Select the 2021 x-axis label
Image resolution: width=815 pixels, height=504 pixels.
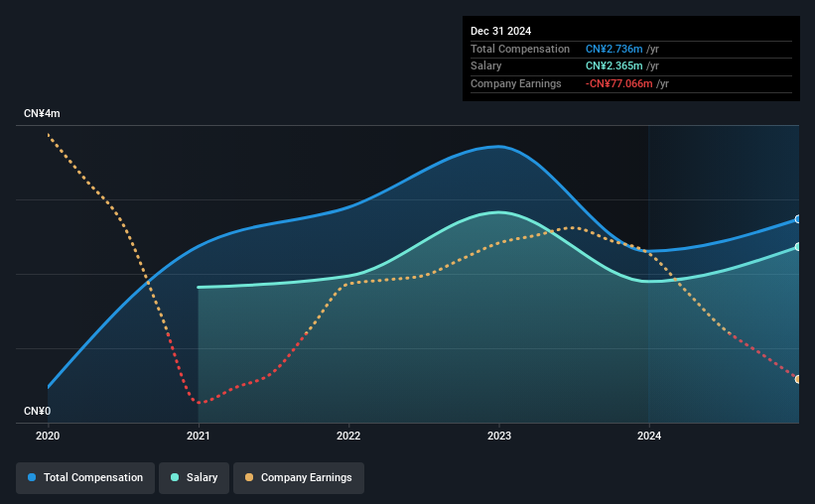[198, 436]
